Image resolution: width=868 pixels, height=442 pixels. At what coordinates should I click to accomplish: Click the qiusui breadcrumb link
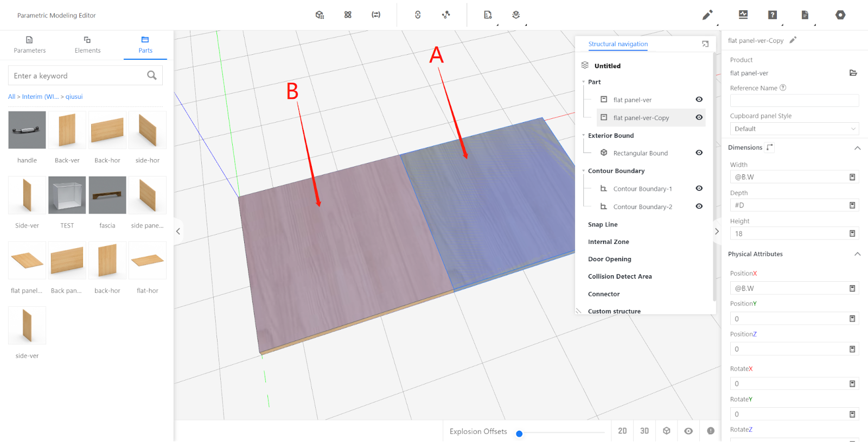click(x=74, y=97)
